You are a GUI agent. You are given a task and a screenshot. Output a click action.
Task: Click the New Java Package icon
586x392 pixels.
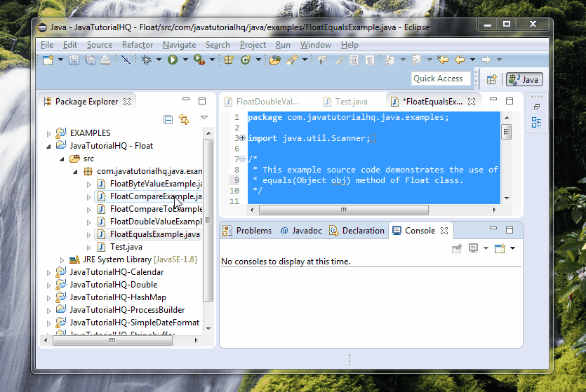click(x=229, y=60)
